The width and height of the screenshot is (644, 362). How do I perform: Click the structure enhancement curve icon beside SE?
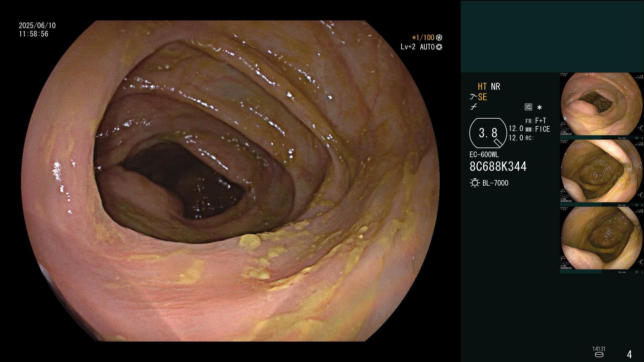point(473,97)
